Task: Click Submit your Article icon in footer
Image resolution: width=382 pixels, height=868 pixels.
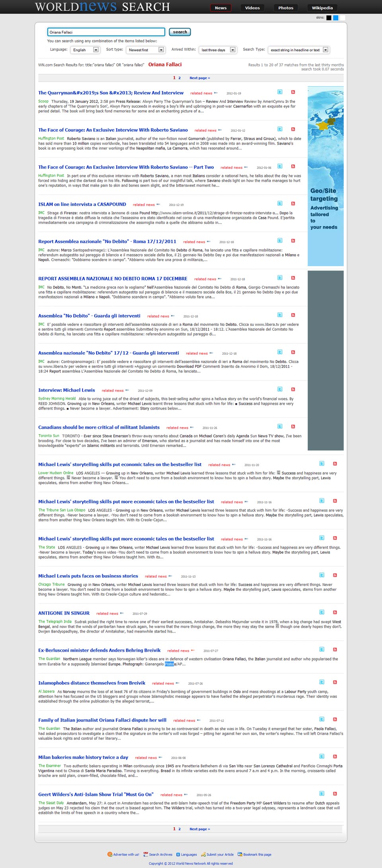Action: pyautogui.click(x=203, y=854)
